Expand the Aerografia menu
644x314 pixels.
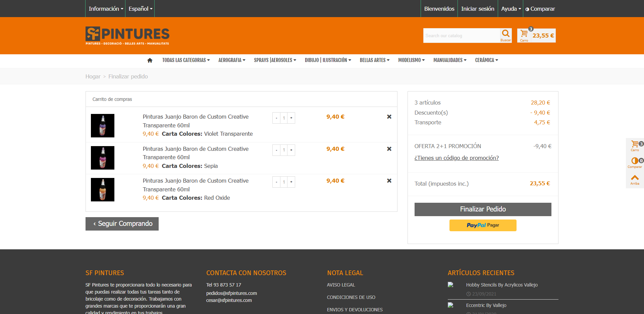click(232, 60)
